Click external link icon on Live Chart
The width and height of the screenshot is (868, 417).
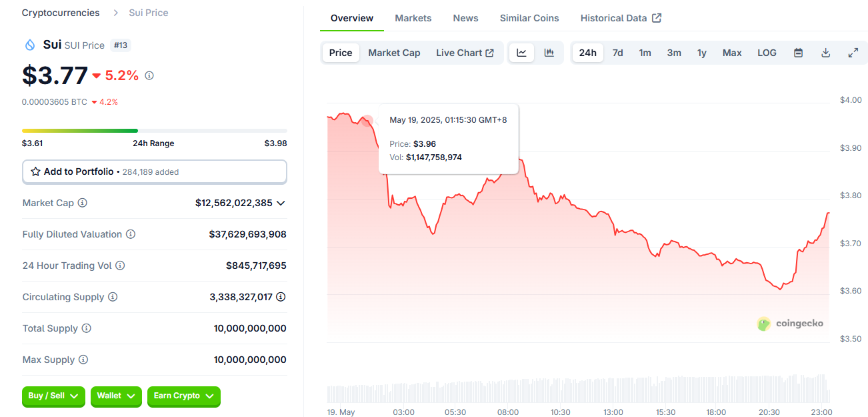(x=490, y=53)
